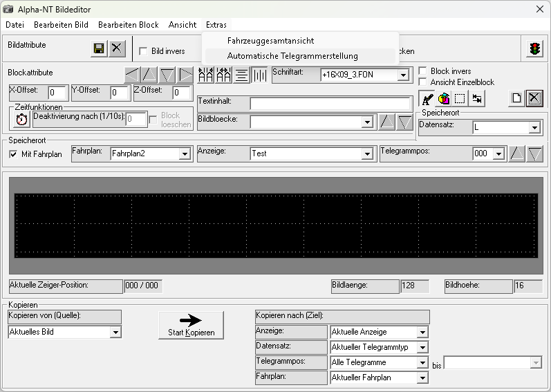Click the widen character spacing icon
This screenshot has width=551, height=392.
tap(224, 75)
